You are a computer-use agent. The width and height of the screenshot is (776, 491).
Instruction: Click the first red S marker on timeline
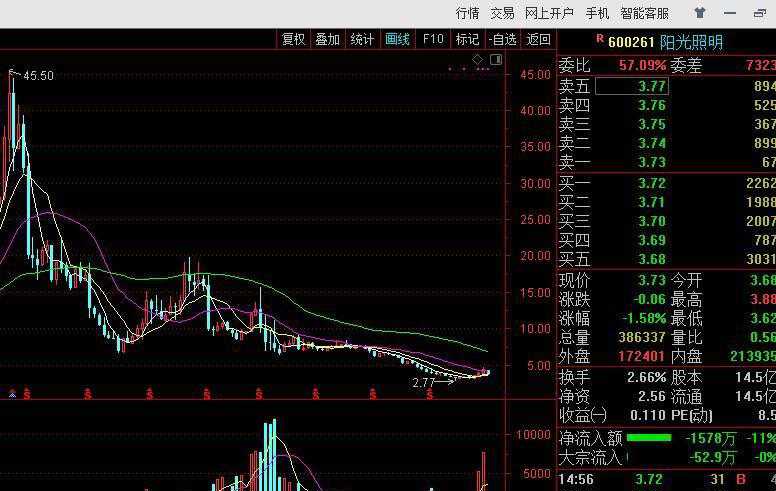click(25, 393)
